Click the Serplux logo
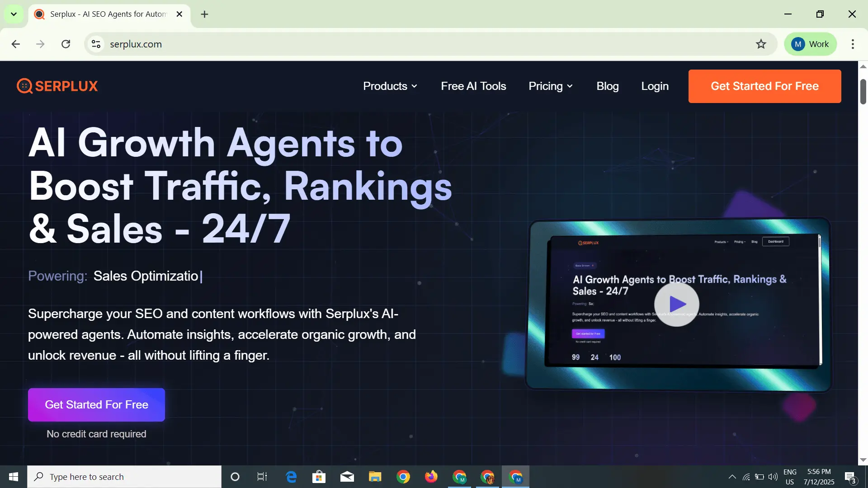The height and width of the screenshot is (488, 868). 57,86
